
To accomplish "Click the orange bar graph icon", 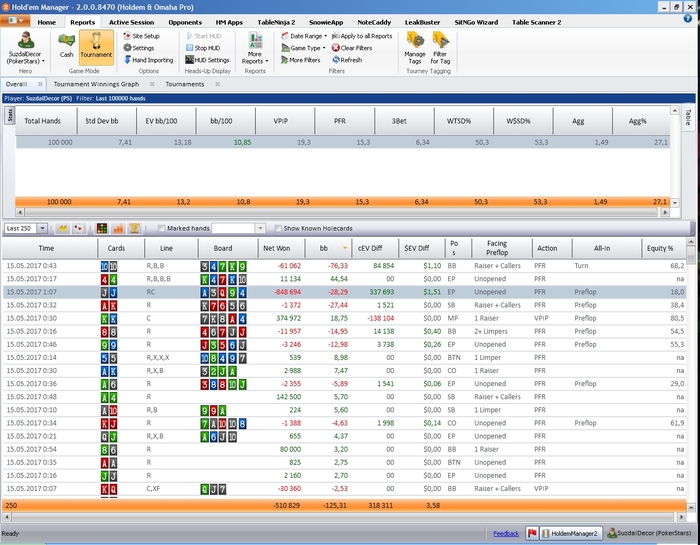I will click(118, 229).
